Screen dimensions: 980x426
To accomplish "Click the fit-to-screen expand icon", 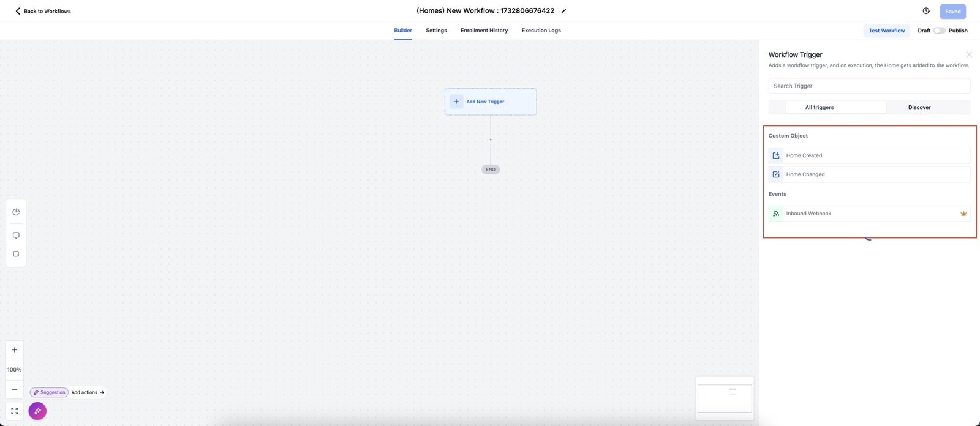I will click(x=15, y=411).
